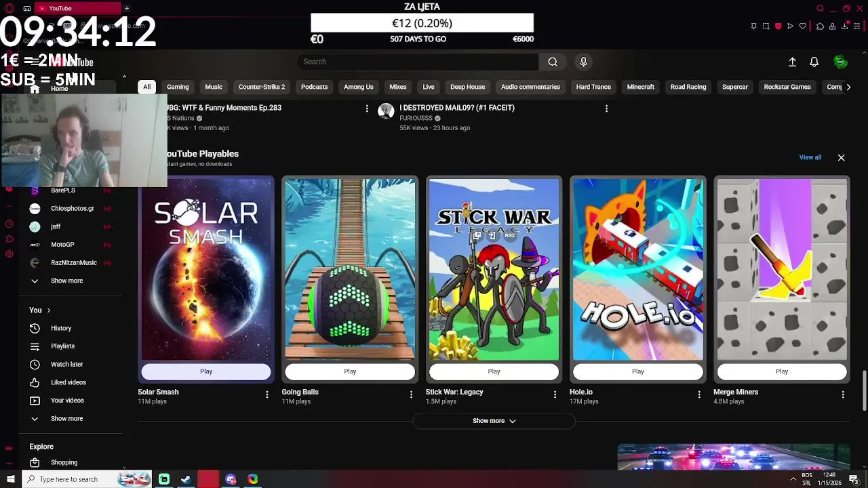Open the Discord taskbar icon
This screenshot has height=488, width=868.
tap(231, 479)
